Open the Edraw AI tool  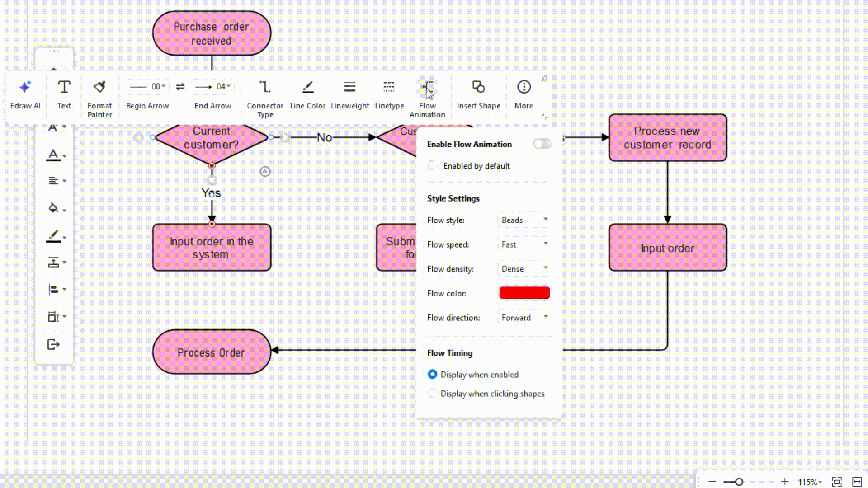[25, 94]
